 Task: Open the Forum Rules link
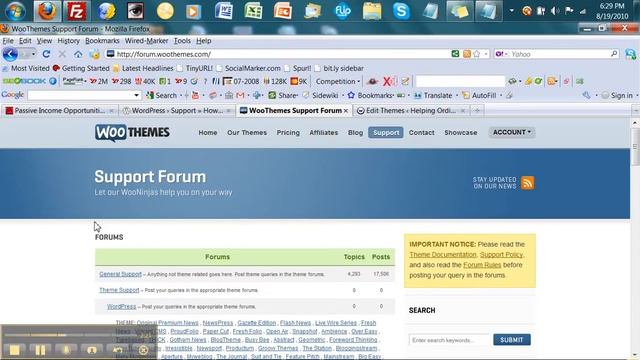pos(482,264)
